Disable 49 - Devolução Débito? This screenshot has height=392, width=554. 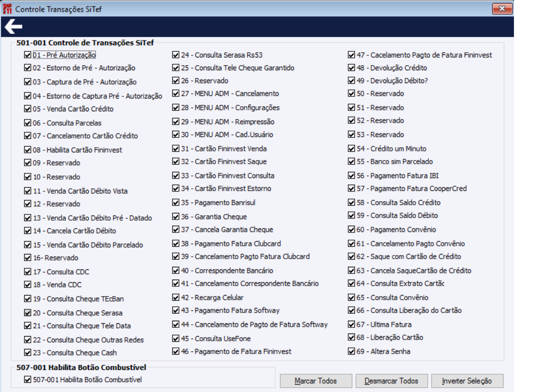351,81
